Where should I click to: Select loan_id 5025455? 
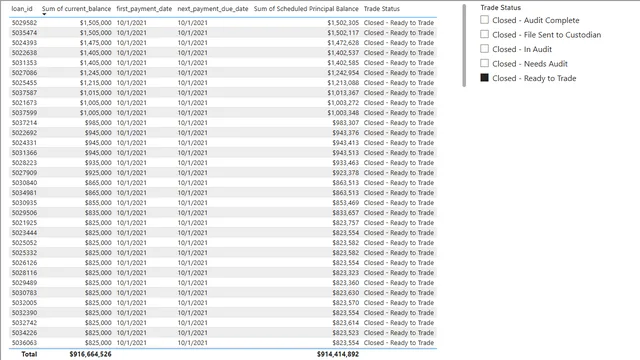[24, 83]
